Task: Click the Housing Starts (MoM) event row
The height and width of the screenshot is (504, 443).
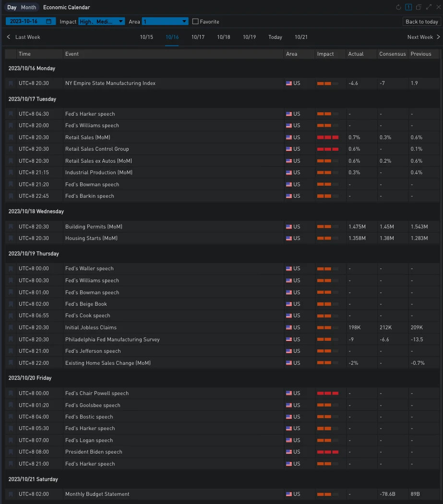Action: tap(91, 239)
